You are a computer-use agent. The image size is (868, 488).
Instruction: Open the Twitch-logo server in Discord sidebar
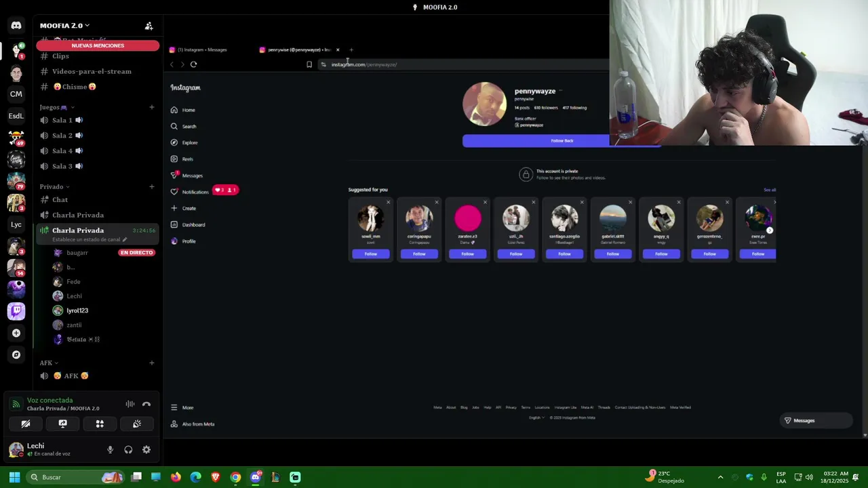pyautogui.click(x=16, y=311)
